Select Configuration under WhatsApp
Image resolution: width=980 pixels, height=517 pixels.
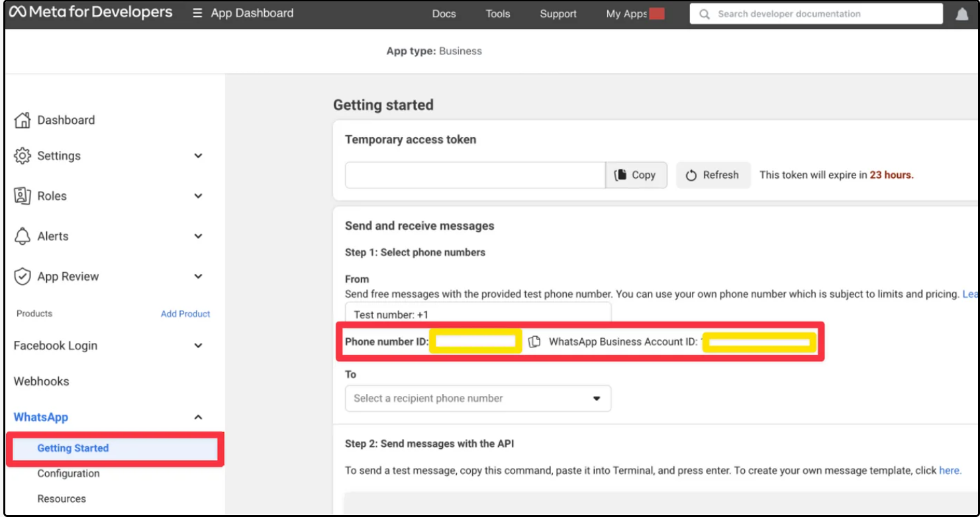pyautogui.click(x=68, y=473)
